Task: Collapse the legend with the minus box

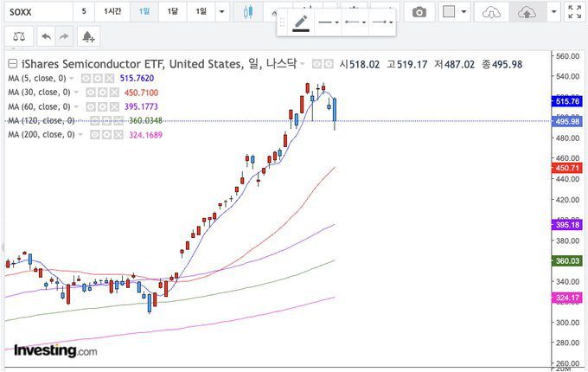Action: click(x=13, y=64)
